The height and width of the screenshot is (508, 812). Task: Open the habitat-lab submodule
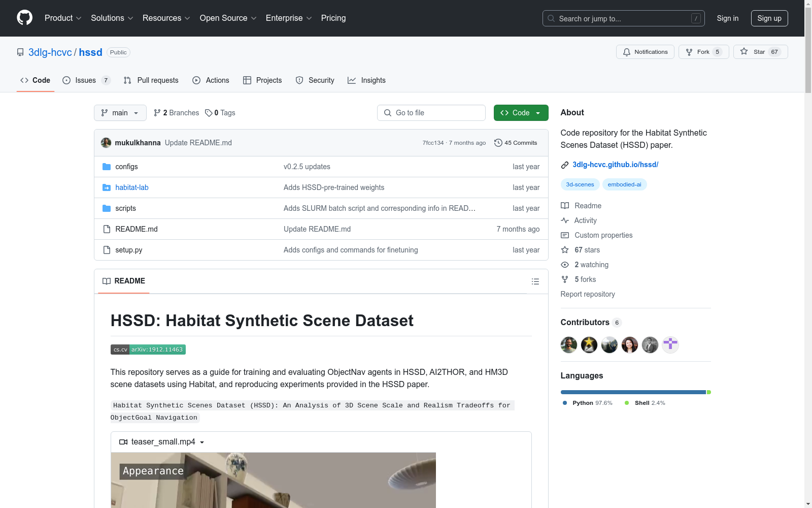coord(132,187)
